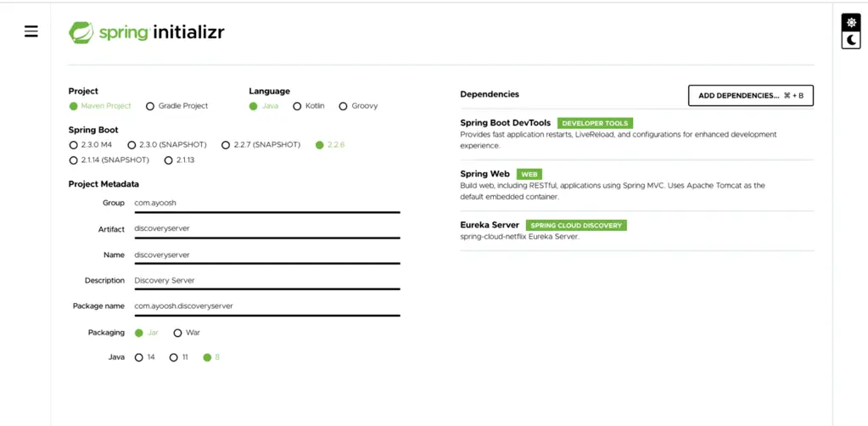Open the hamburger menu
This screenshot has height=426, width=868.
31,31
